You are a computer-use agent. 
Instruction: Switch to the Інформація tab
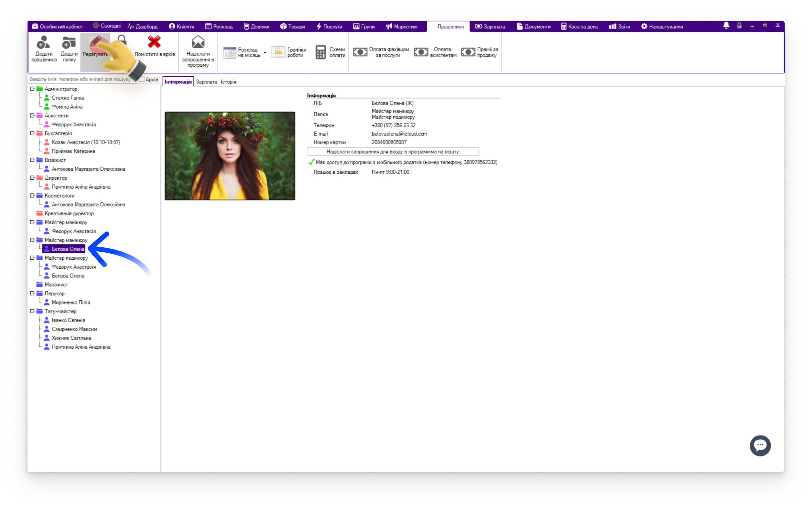coord(178,82)
